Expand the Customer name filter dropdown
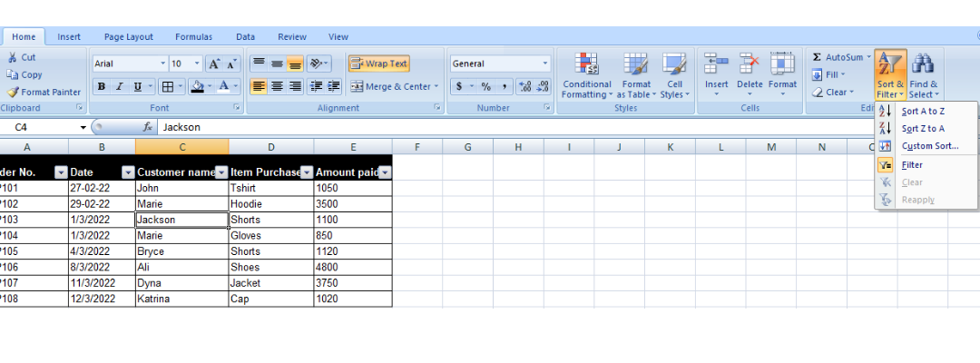Viewport: 980px width, 363px height. [221, 172]
